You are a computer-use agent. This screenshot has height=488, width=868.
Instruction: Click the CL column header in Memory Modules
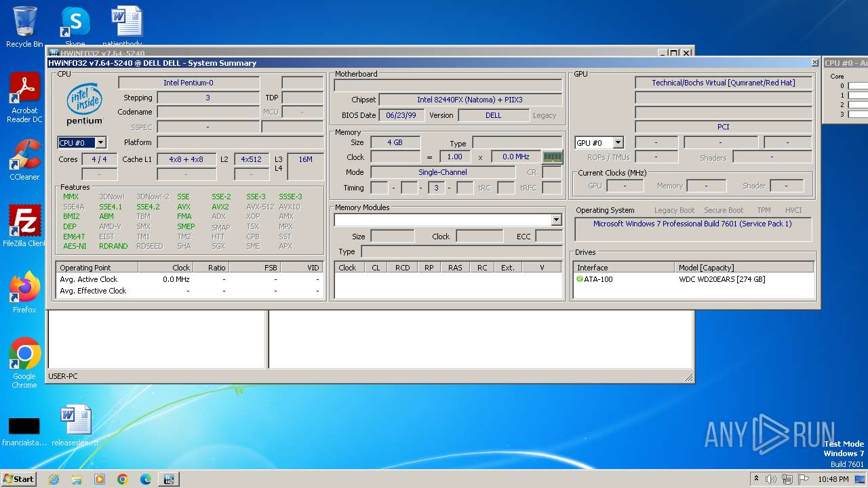tap(376, 268)
